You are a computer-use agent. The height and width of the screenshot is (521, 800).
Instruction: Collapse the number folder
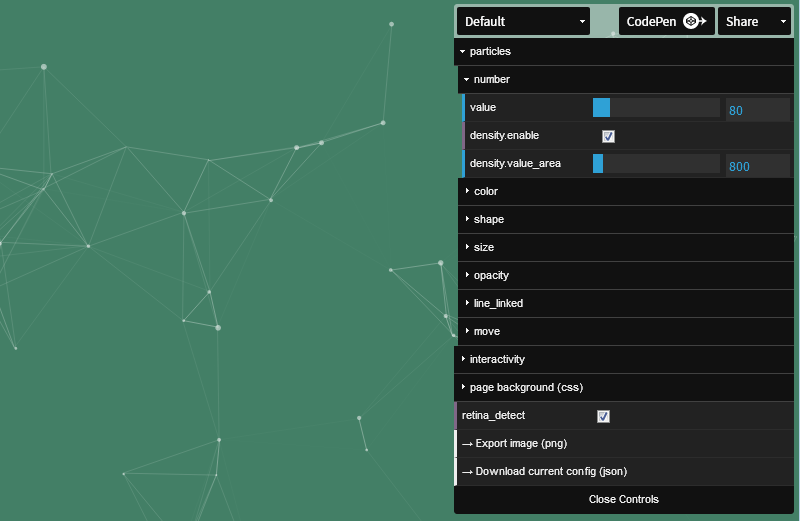(626, 80)
